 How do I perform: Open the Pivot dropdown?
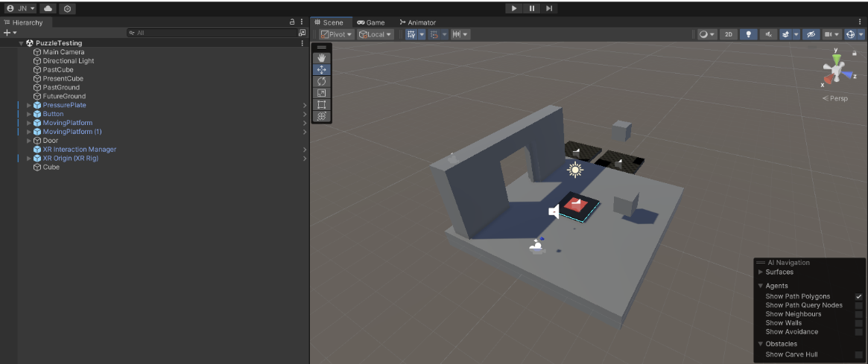[x=336, y=34]
